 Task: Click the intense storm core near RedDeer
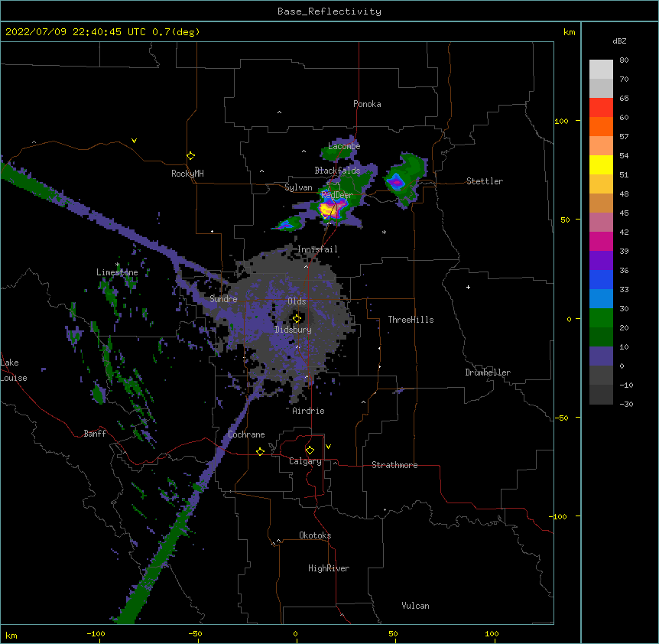(x=329, y=209)
